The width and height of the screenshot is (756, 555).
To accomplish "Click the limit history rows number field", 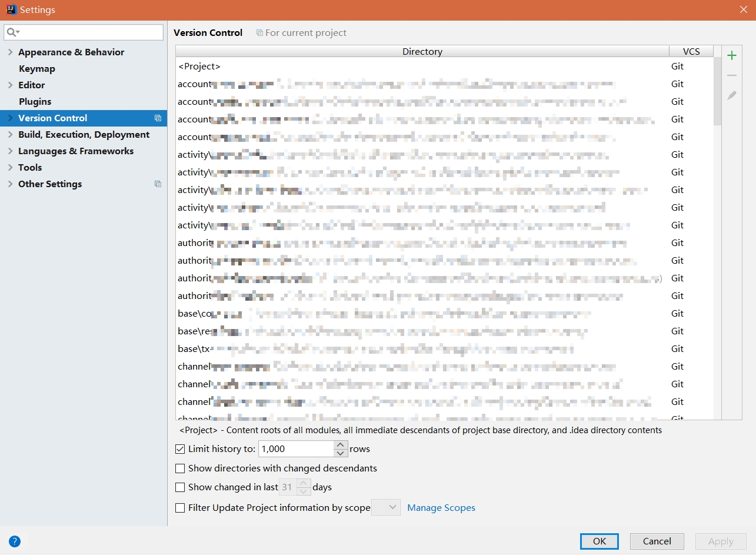I will (295, 449).
